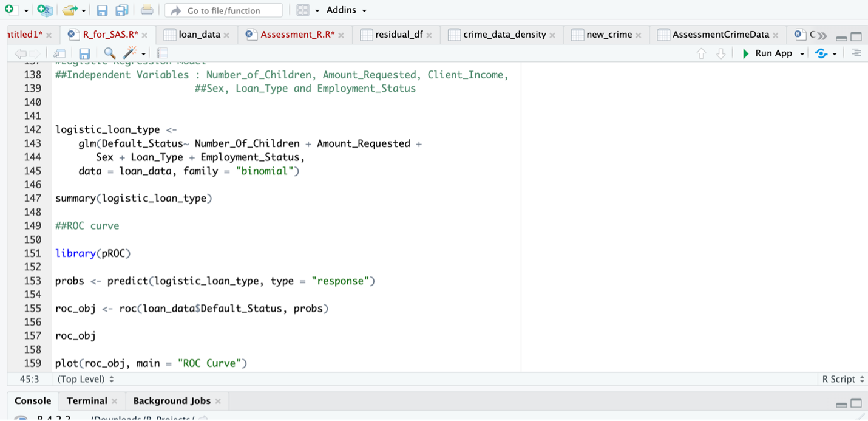Maximize the source editor pane
This screenshot has width=868, height=421.
tap(856, 36)
